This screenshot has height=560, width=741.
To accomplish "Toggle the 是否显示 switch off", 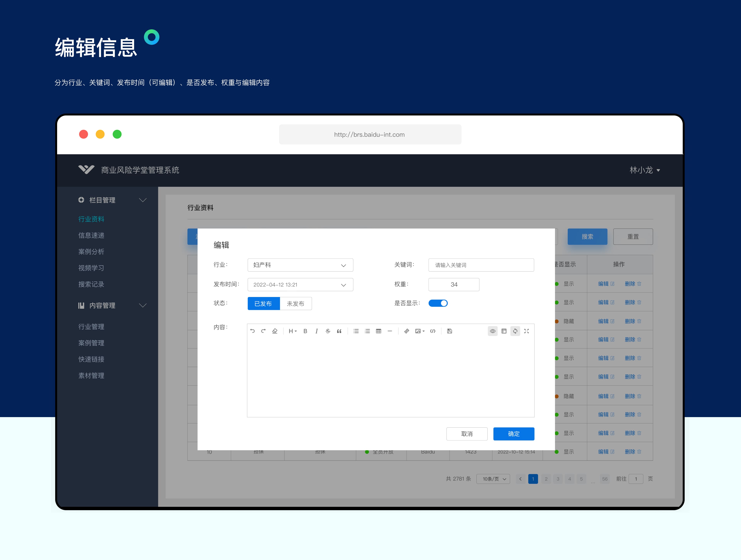I will pyautogui.click(x=438, y=303).
